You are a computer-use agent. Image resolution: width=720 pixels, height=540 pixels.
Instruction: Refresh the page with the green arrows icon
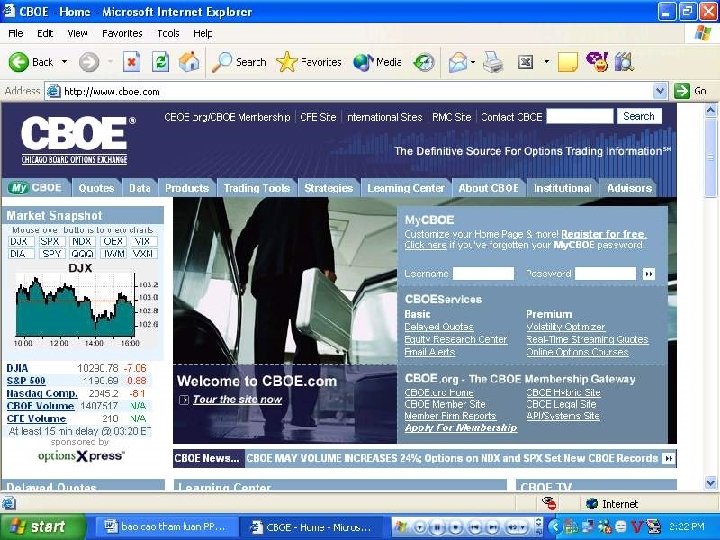(160, 62)
